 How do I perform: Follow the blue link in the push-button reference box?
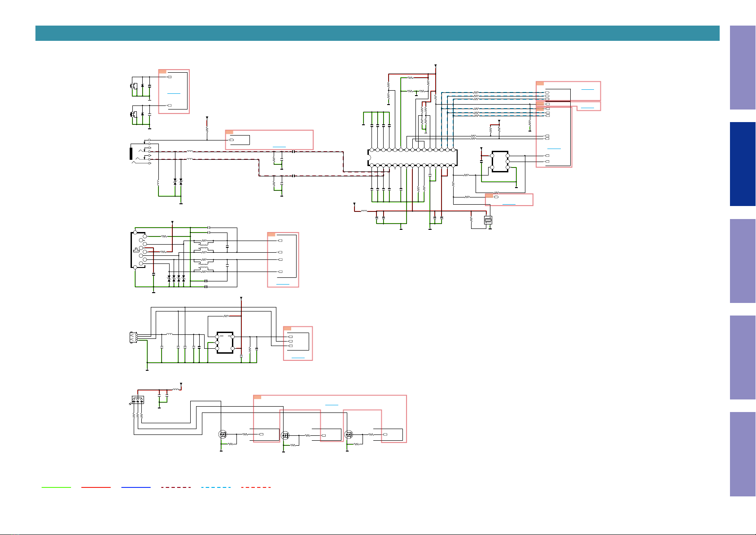coord(174,93)
